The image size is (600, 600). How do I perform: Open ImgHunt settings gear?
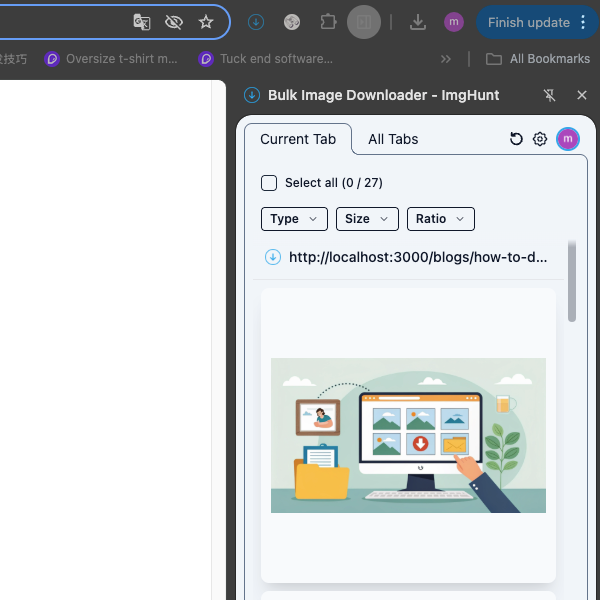(x=540, y=139)
